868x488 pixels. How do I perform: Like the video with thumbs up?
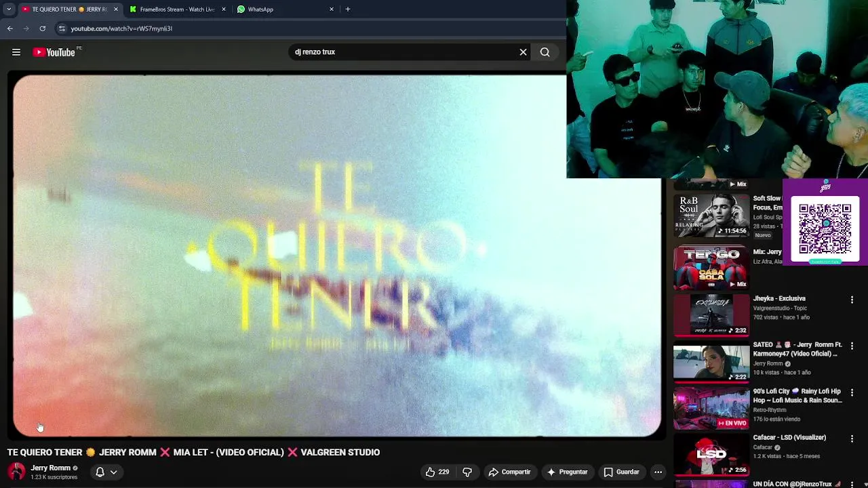click(x=437, y=472)
